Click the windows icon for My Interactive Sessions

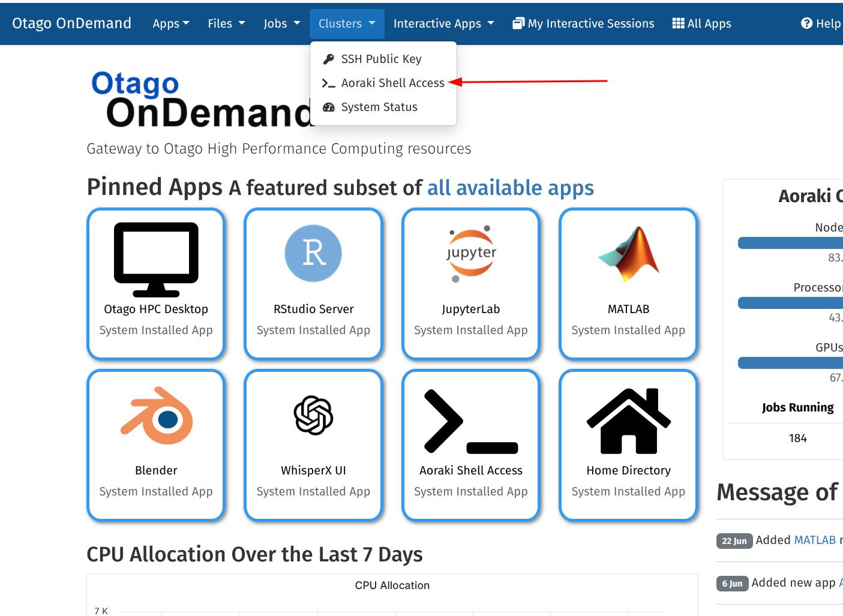pos(518,23)
